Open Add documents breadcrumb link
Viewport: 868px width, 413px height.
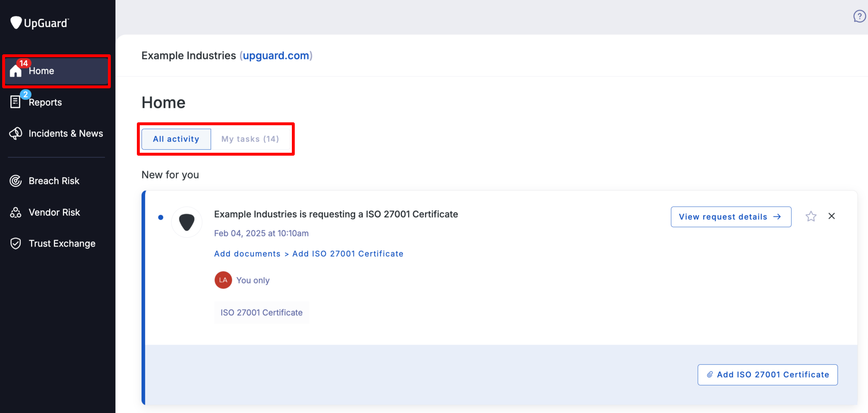[x=247, y=254]
